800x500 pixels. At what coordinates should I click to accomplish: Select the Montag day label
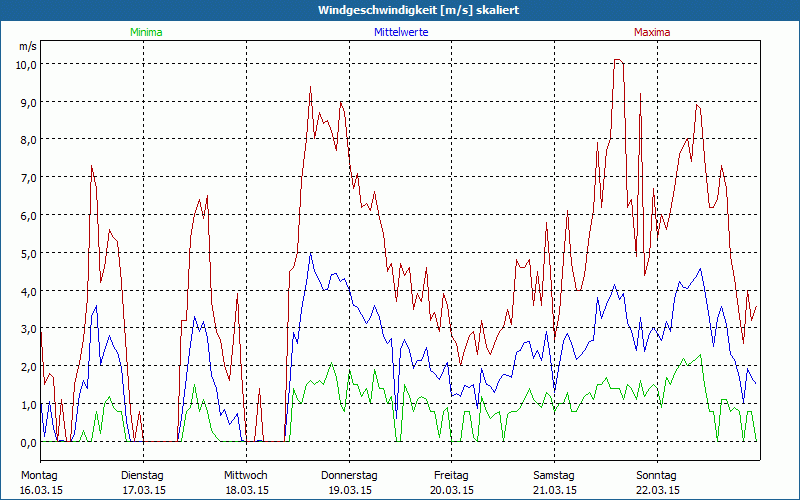click(39, 475)
